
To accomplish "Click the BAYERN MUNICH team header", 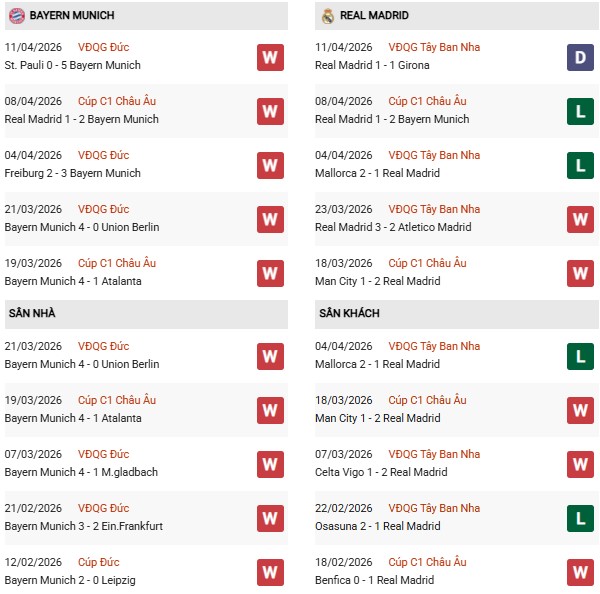I will point(71,16).
